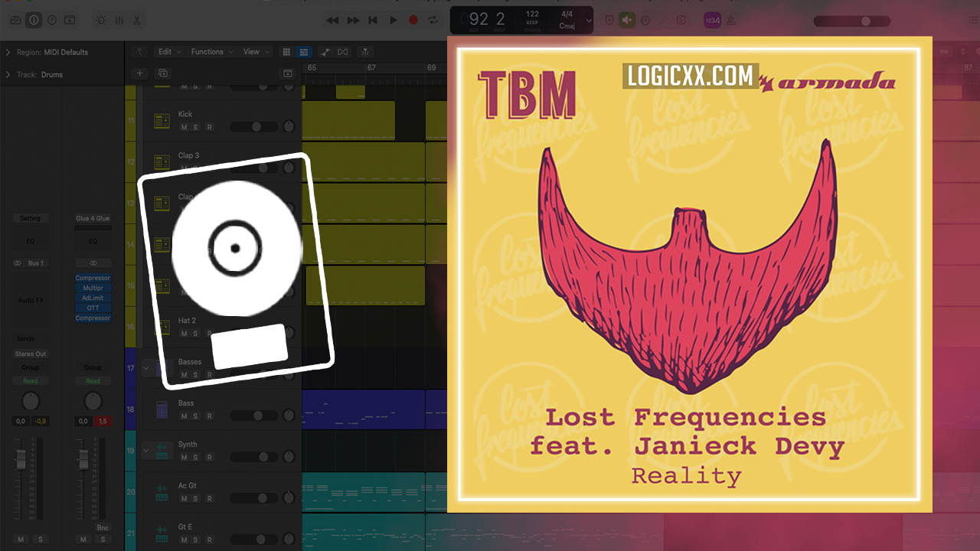
Task: Select the Bass track MIDI region
Action: click(364, 409)
